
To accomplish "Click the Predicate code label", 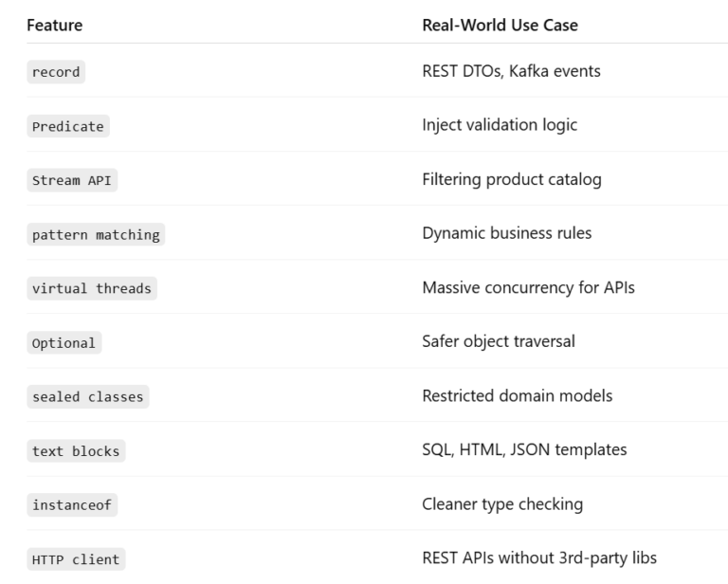I will coord(67,126).
